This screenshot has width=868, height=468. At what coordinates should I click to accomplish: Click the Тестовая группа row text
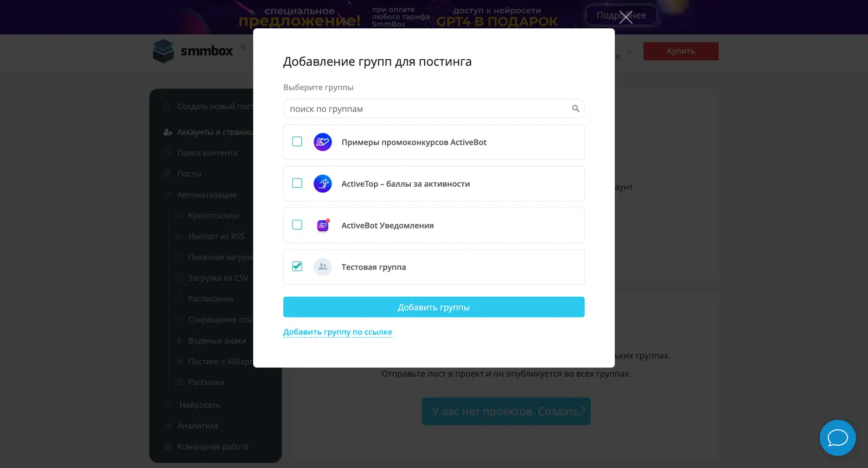point(374,267)
